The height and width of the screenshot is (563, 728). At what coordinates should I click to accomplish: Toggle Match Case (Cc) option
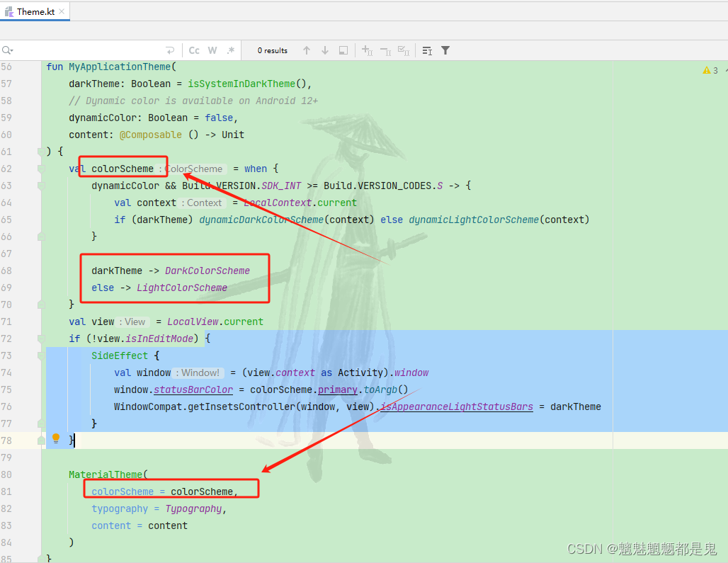pyautogui.click(x=194, y=50)
